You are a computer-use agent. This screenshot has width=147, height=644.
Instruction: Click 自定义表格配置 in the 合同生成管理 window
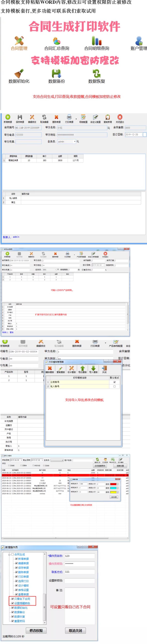(x=93, y=255)
